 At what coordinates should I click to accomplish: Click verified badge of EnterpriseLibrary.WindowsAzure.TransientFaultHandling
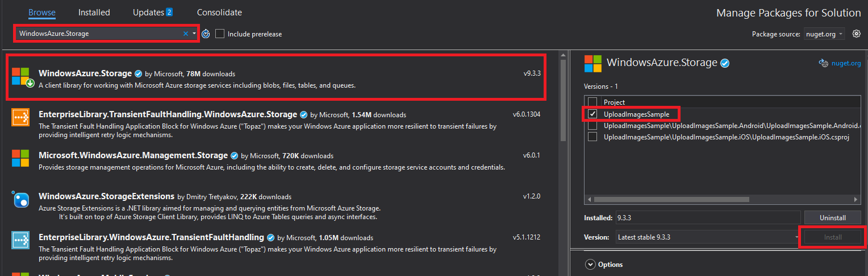(x=270, y=237)
